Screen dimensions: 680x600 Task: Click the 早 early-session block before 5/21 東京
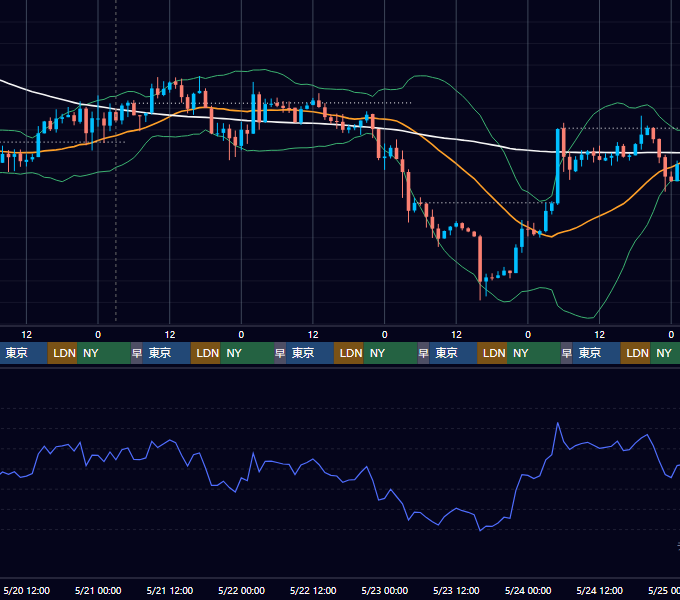[x=137, y=353]
